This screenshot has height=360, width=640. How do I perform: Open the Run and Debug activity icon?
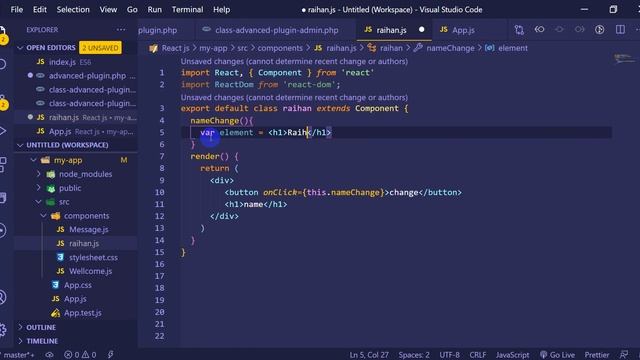3,131
